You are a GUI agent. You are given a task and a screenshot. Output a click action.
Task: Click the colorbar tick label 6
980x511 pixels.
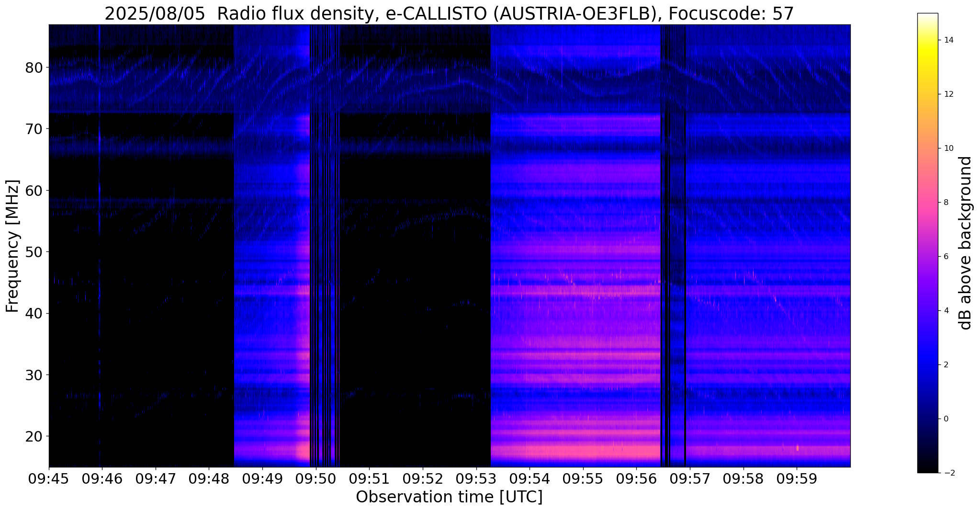coord(945,257)
